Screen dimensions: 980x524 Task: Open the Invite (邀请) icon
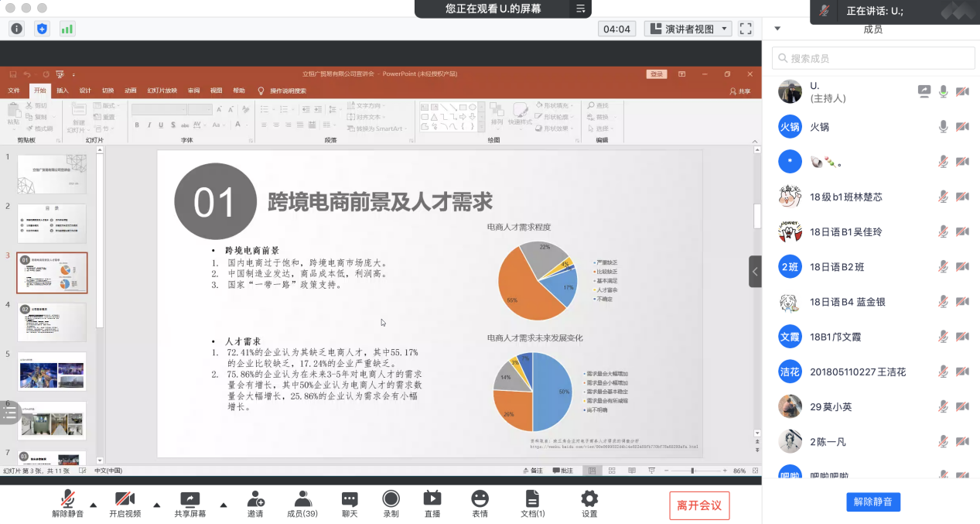point(255,504)
